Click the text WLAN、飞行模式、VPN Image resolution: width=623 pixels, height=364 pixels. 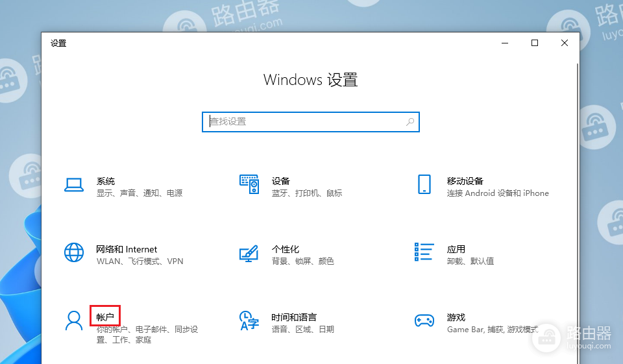[140, 261]
